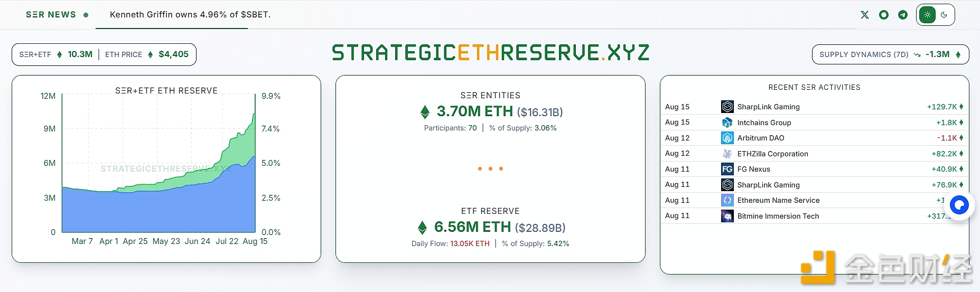Image resolution: width=980 pixels, height=292 pixels.
Task: Click the Intchains Group logo icon
Action: [x=727, y=123]
